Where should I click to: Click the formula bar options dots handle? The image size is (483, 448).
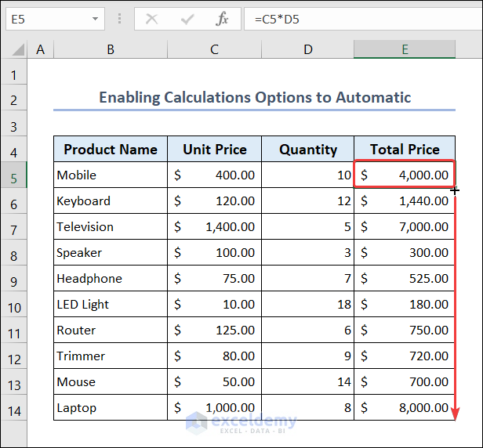coord(119,20)
